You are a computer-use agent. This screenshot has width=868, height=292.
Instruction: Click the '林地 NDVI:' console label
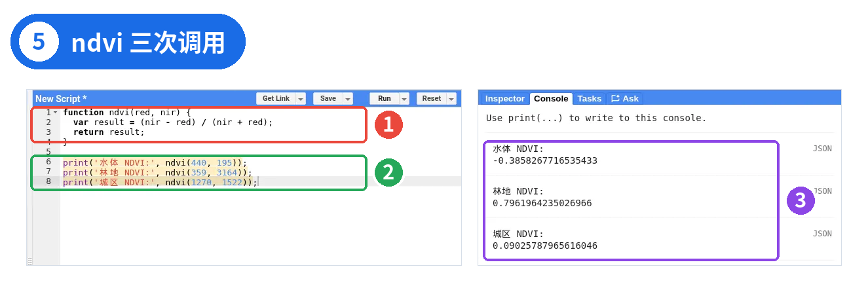518,191
